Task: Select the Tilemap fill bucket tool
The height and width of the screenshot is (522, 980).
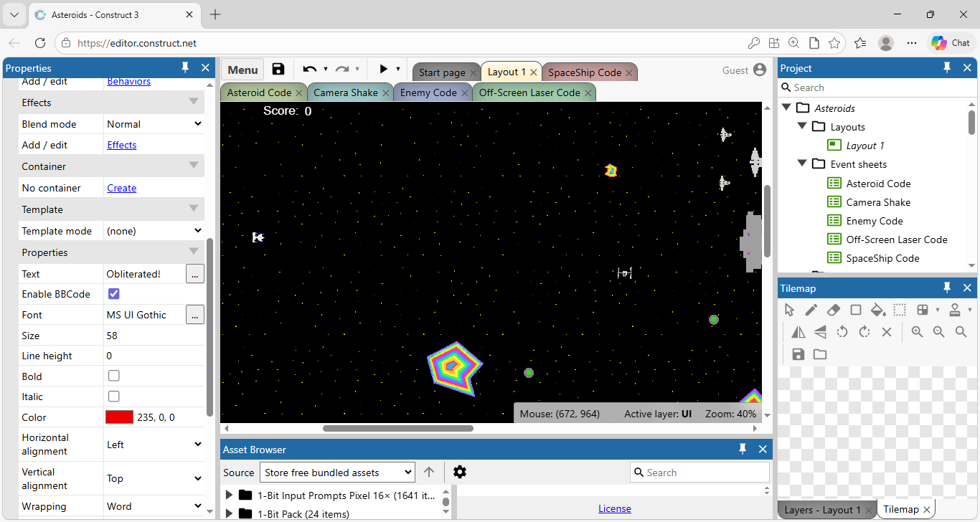Action: 877,310
